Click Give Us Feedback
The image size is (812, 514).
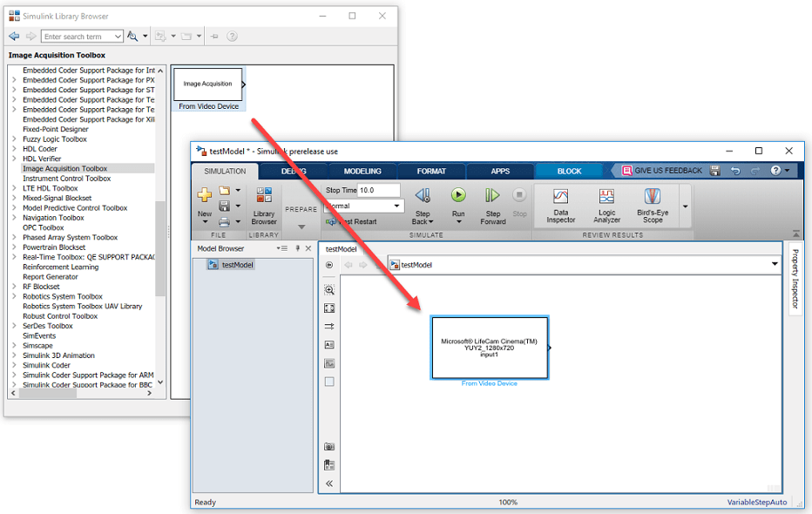[x=662, y=171]
